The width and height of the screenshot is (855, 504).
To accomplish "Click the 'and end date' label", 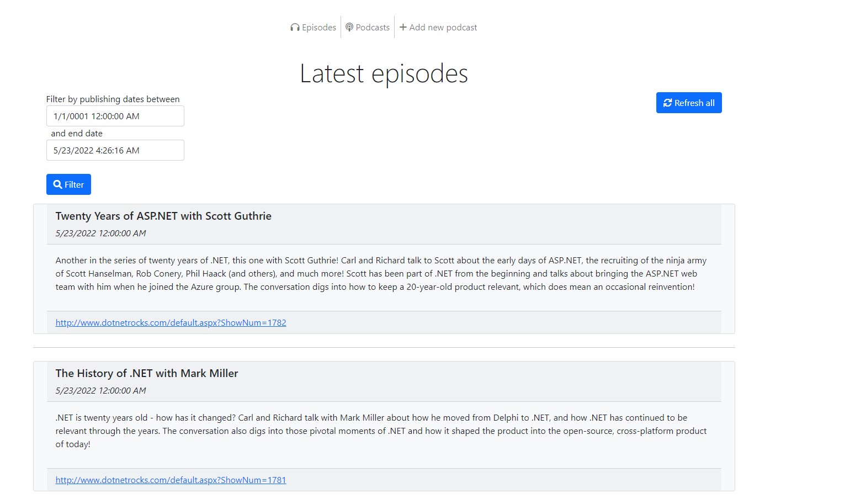I will click(x=77, y=133).
